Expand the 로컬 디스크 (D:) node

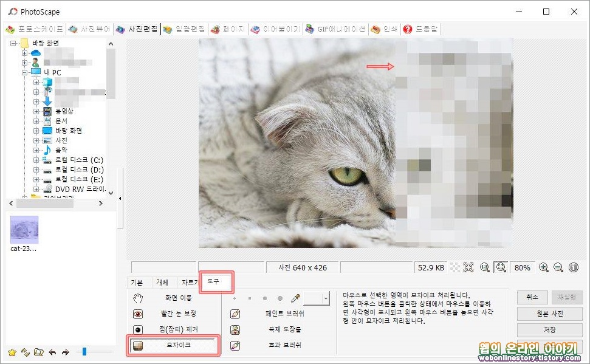pyautogui.click(x=36, y=170)
